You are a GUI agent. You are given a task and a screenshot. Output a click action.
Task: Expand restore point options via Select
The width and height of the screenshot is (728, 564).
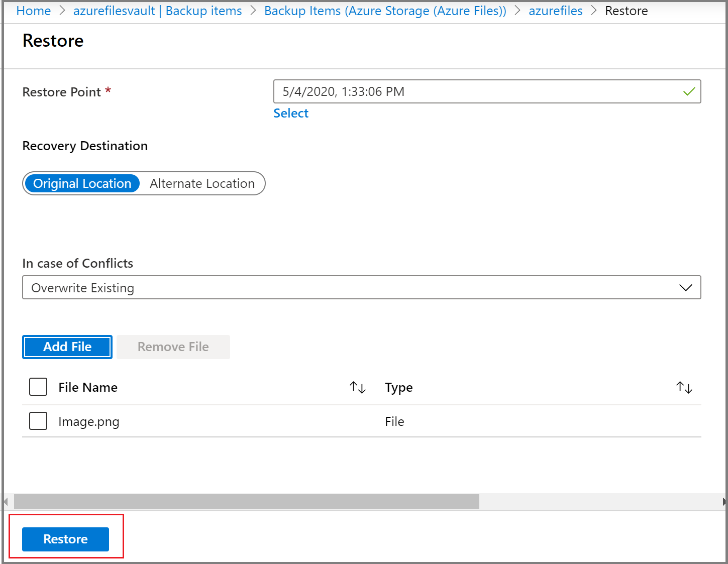291,113
